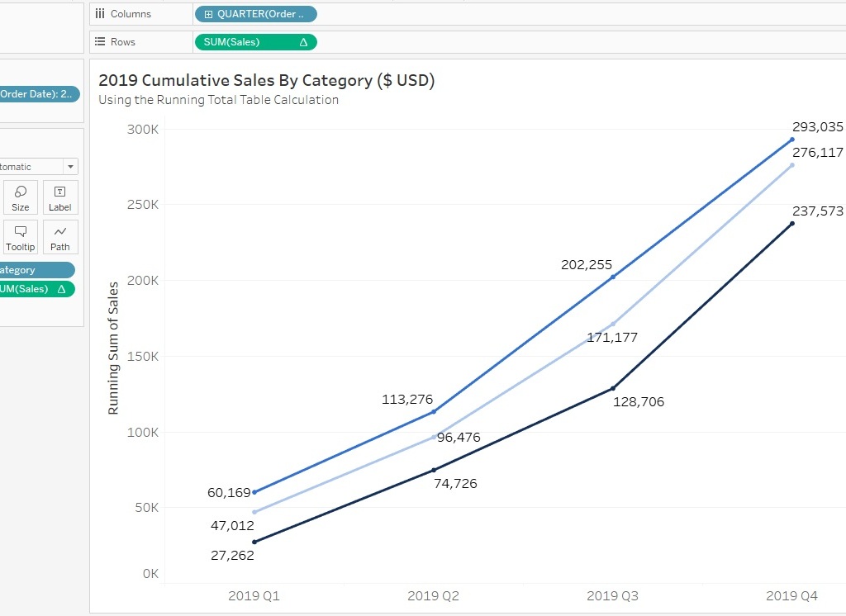846x616 pixels.
Task: Click the Tooltip mark card icon
Action: tap(21, 237)
